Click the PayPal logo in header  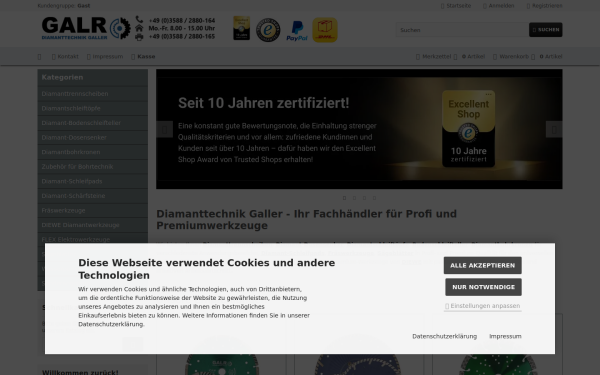(x=297, y=31)
